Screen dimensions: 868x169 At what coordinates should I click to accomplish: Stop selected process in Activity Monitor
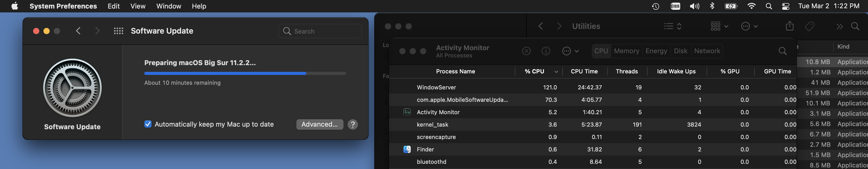point(526,51)
